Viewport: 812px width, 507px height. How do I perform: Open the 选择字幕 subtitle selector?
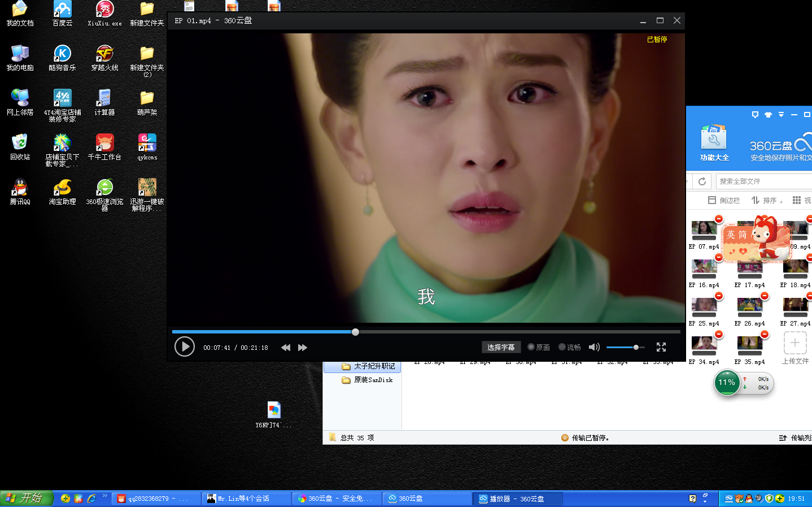501,347
